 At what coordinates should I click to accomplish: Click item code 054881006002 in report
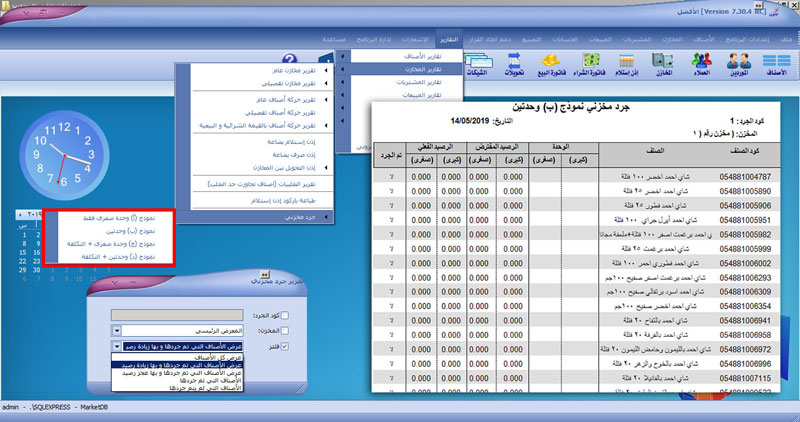[745, 263]
